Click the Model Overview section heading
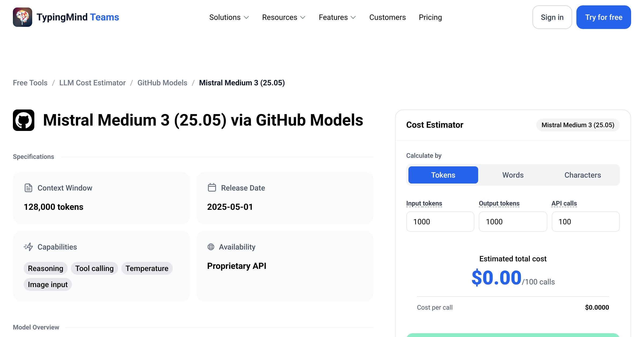 [x=36, y=327]
